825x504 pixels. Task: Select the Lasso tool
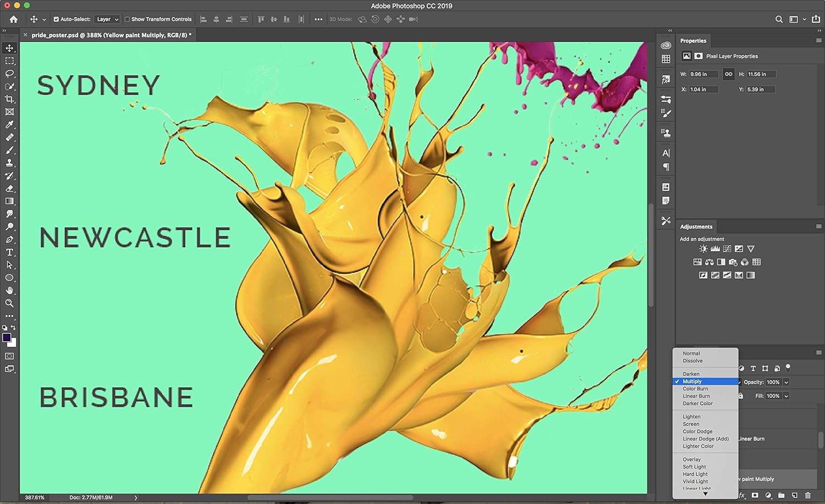click(9, 74)
